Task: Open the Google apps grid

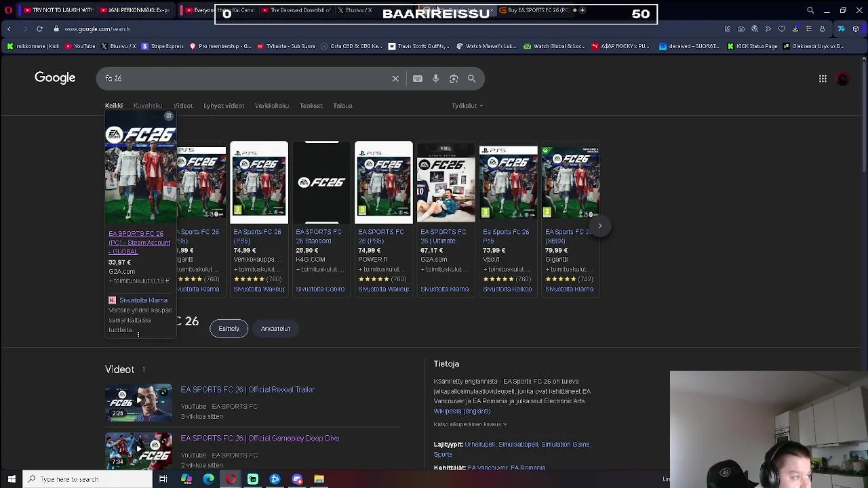Action: tap(823, 79)
